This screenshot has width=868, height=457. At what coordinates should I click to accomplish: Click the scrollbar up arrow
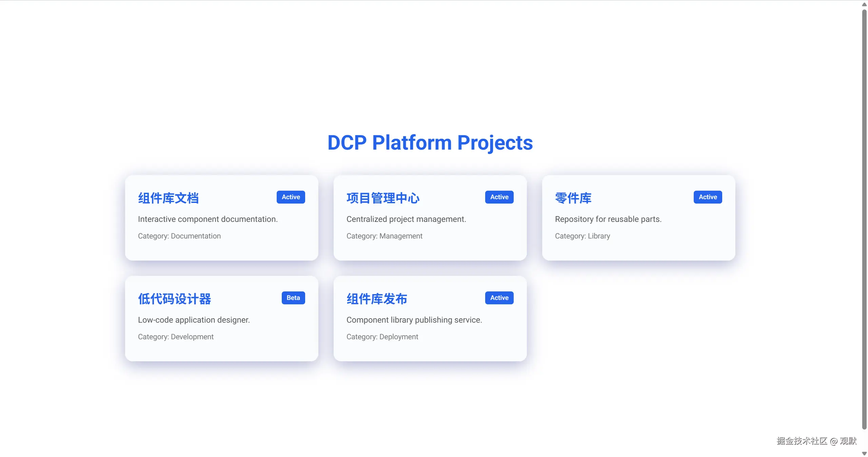864,4
